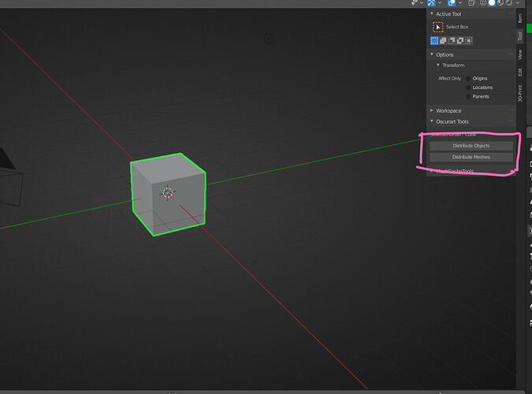Choose the Intersect selection mode icon

[x=468, y=41]
